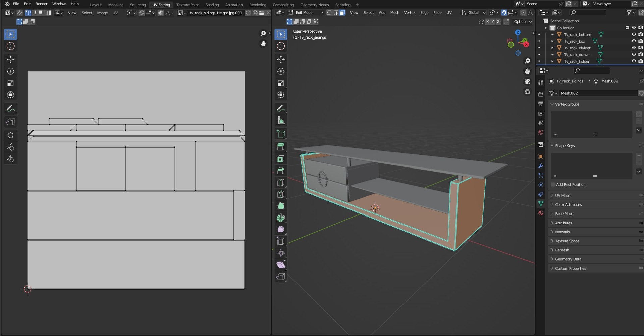Enable the Add Rest Position checkbox
The image size is (644, 336).
553,185
